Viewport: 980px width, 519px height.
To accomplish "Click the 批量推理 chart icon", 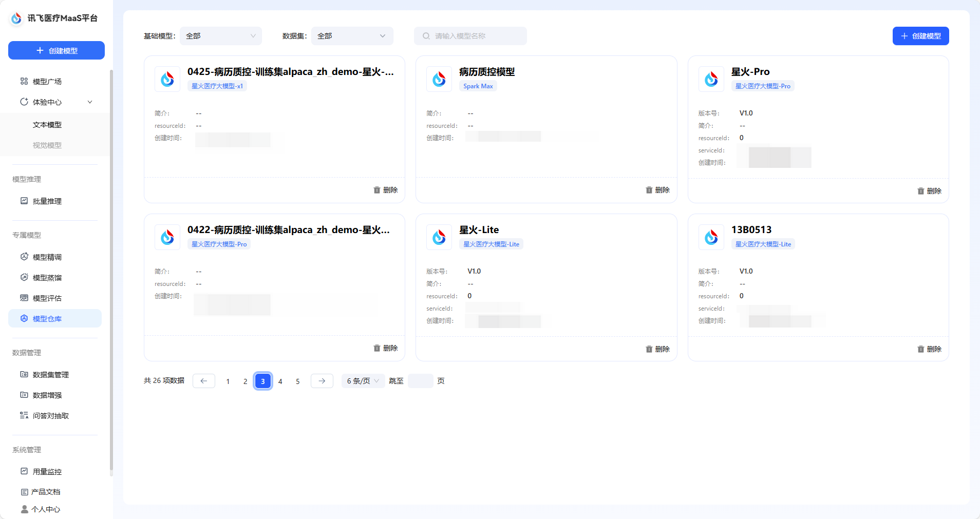I will pyautogui.click(x=24, y=201).
